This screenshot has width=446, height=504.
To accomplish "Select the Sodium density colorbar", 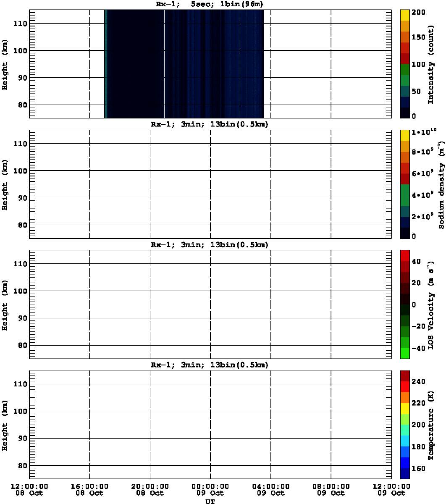I will coord(405,184).
